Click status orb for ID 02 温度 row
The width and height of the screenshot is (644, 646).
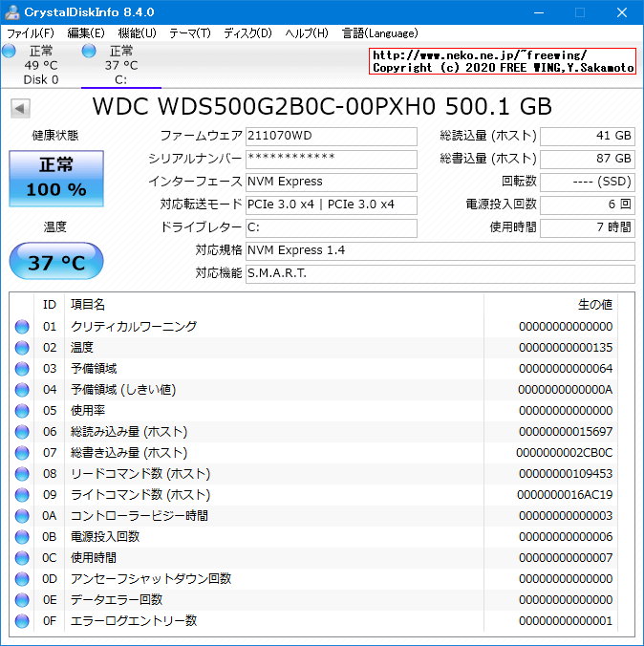[22, 348]
